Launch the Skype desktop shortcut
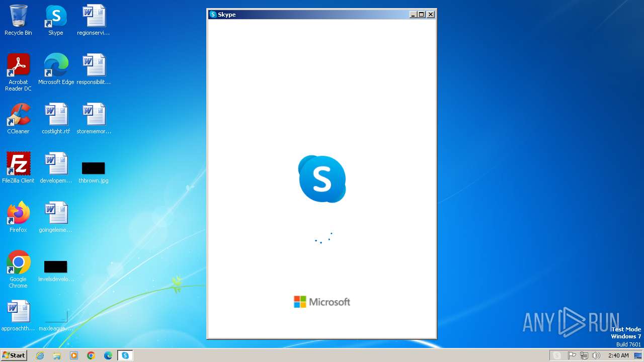The width and height of the screenshot is (644, 362). (x=56, y=20)
